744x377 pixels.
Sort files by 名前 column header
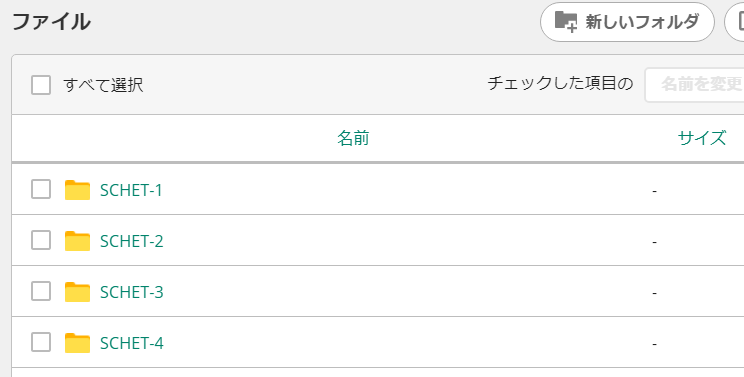click(x=353, y=138)
